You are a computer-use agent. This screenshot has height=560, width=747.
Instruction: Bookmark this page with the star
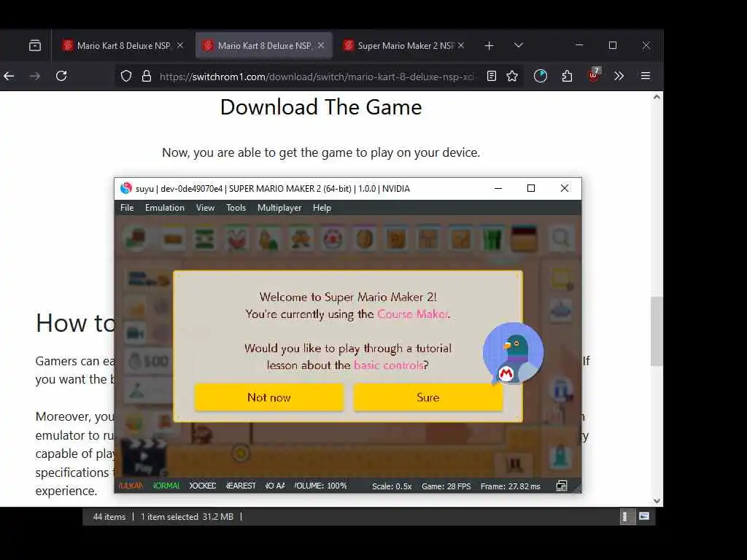click(512, 76)
